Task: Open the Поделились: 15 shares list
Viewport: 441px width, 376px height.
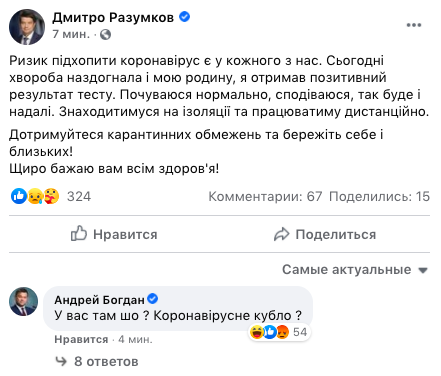Action: [379, 196]
